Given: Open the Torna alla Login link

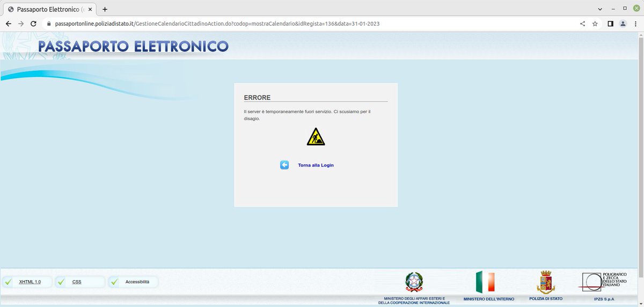Looking at the screenshot, I should pyautogui.click(x=316, y=165).
